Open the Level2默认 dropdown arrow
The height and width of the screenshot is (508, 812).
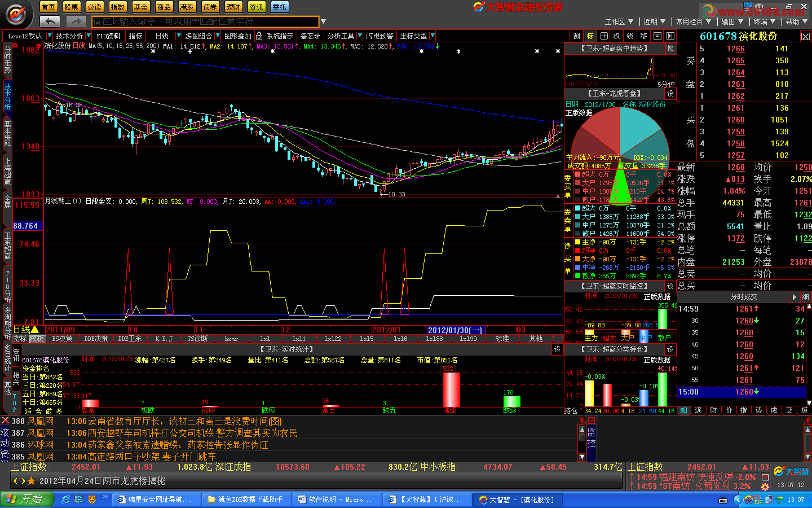(49, 36)
